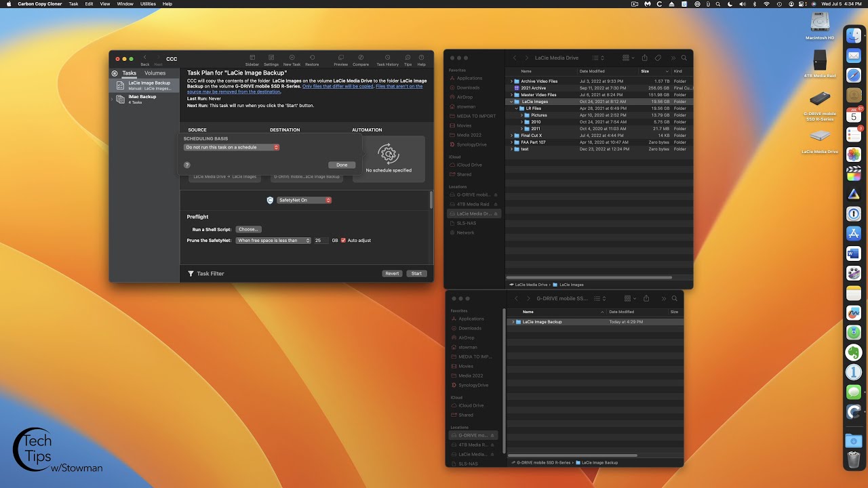The height and width of the screenshot is (488, 868).
Task: Click the help question mark in Scheduling popover
Action: (187, 165)
